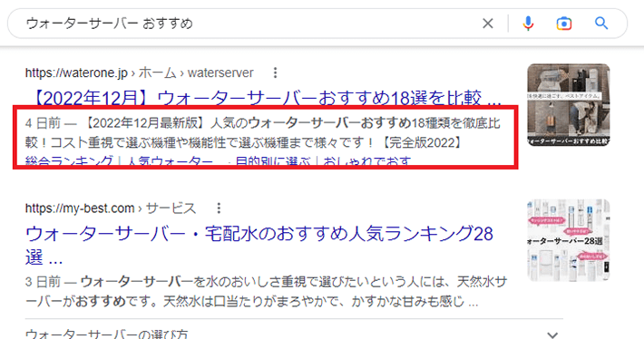Expand the ウォーターサーバーの選び方 section chevron

click(552, 334)
